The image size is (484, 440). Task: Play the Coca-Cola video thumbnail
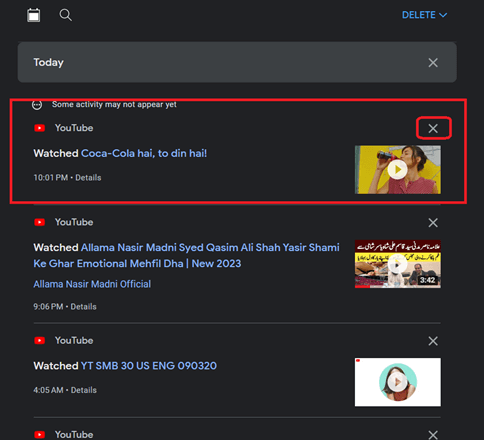pyautogui.click(x=398, y=170)
